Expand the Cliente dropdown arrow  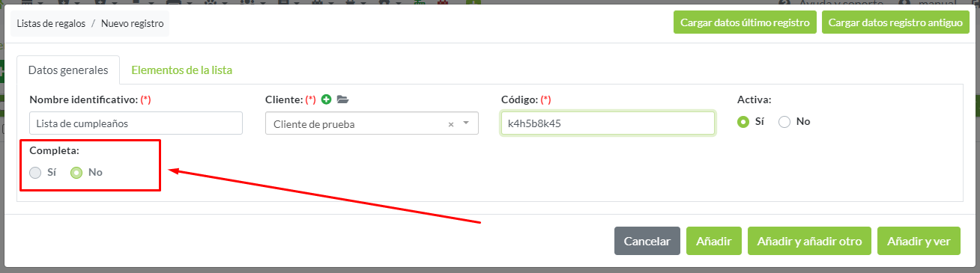click(466, 123)
